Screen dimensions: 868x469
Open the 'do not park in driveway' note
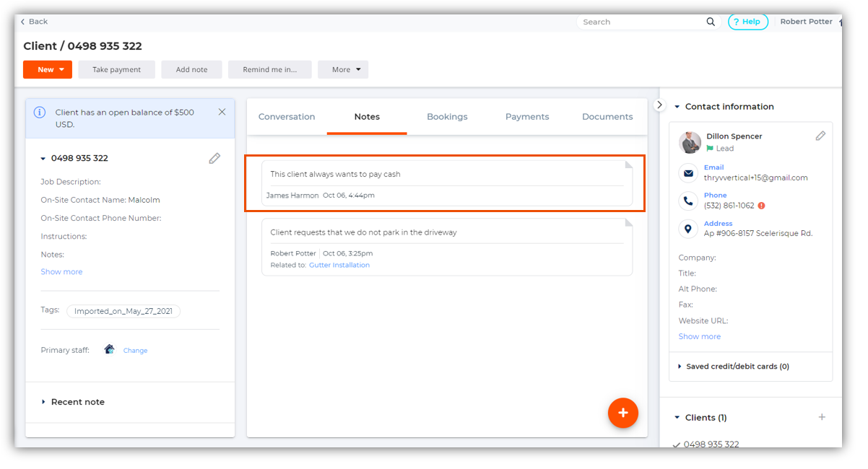[x=447, y=247]
